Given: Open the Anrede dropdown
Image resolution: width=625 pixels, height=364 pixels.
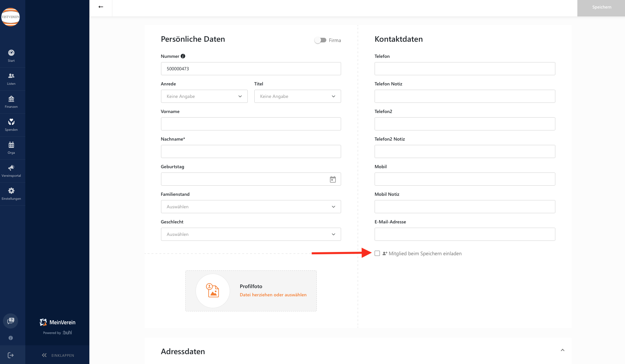Looking at the screenshot, I should [x=204, y=96].
